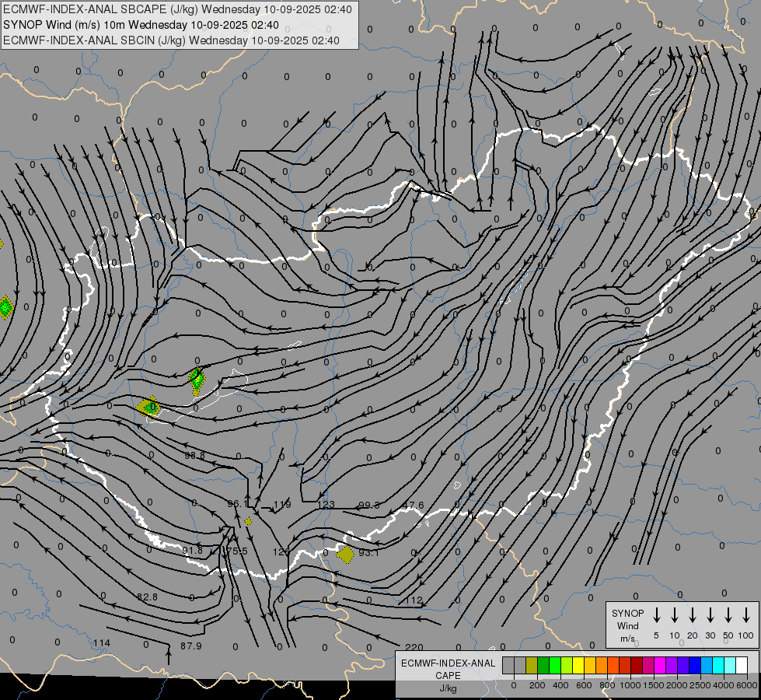This screenshot has height=700, width=761.
Task: Click the 100 m/s wind legend arrow
Action: pos(746,615)
